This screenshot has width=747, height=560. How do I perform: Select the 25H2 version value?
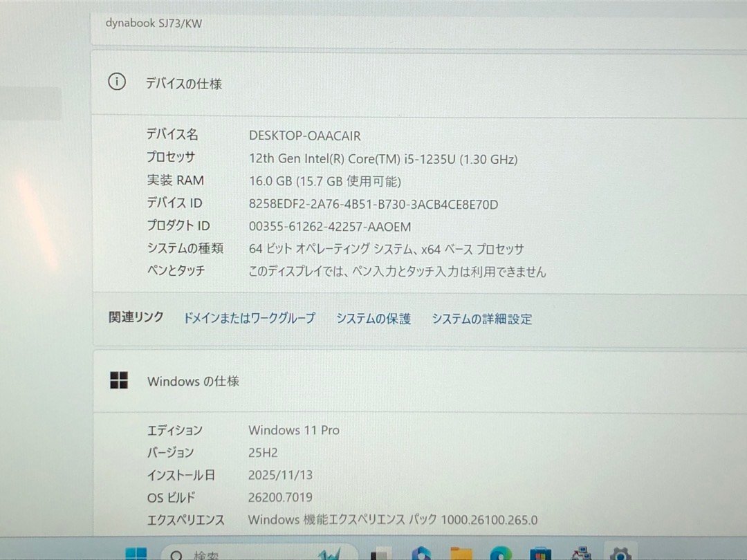click(263, 452)
